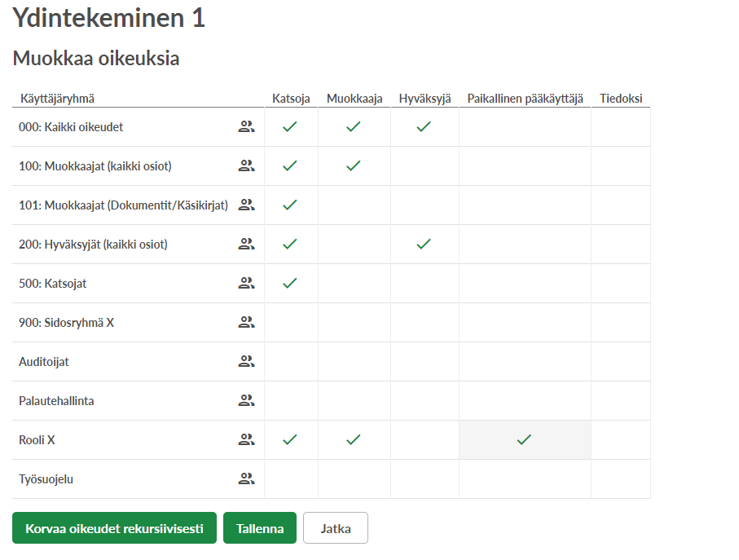Screen dimensions: 739x560
Task: Click the Tallenna button
Action: (x=260, y=528)
